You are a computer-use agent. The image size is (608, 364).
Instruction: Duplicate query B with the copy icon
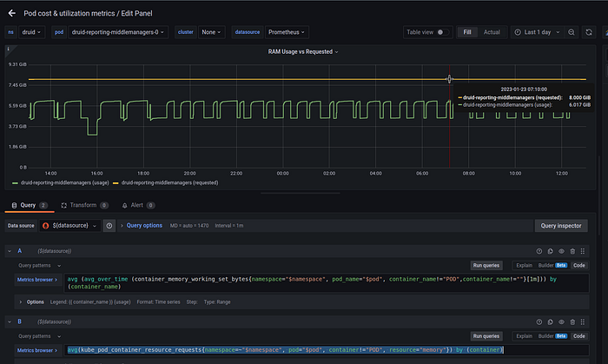[550, 321]
